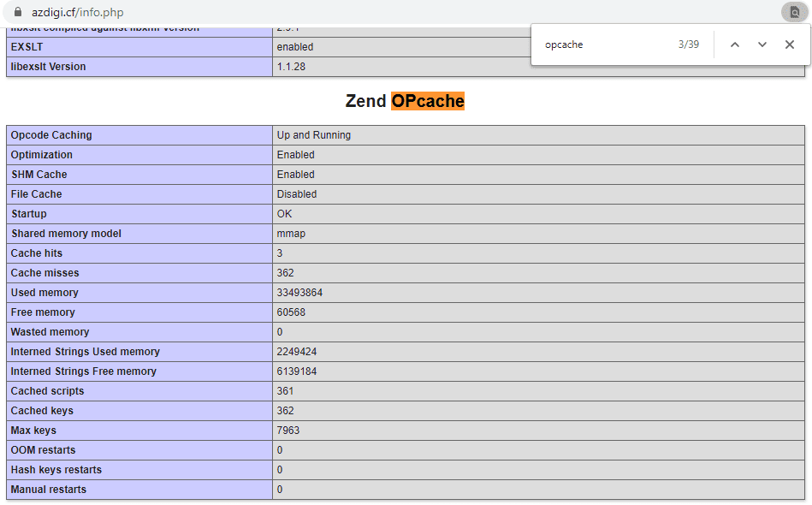Close the find bar
This screenshot has height=505, width=812.
coord(790,45)
